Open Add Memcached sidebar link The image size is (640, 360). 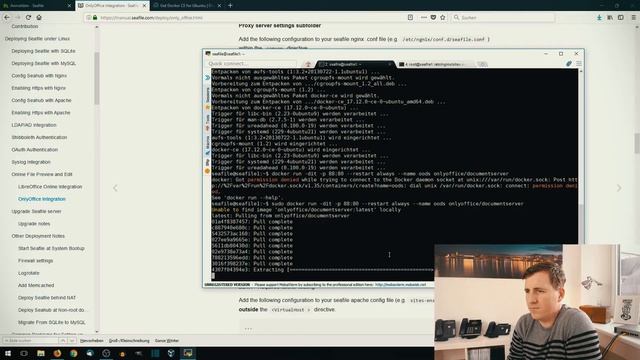(36, 285)
